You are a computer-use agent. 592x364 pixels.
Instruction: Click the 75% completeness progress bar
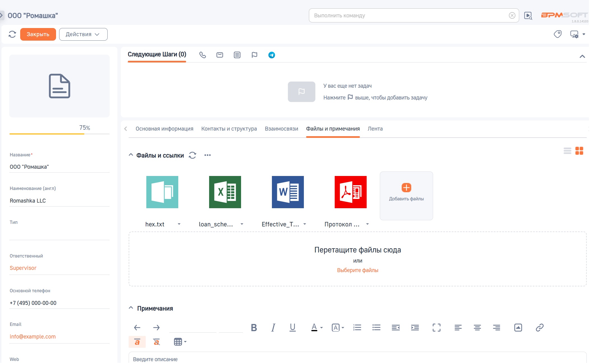[x=59, y=134]
